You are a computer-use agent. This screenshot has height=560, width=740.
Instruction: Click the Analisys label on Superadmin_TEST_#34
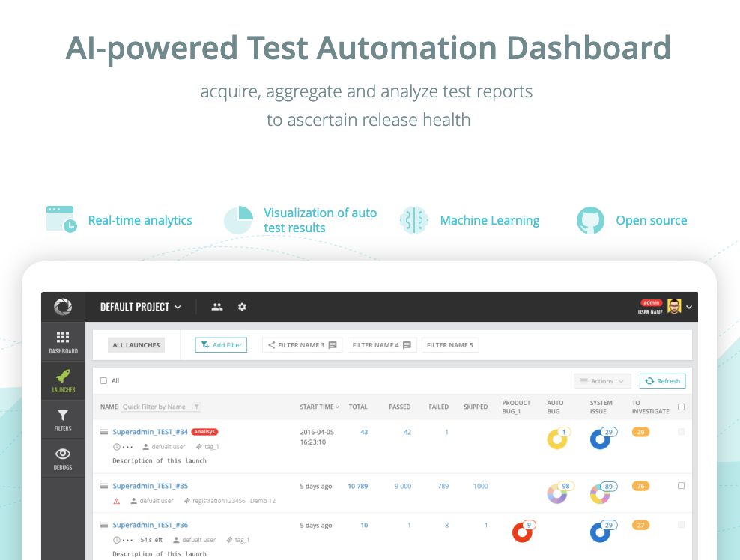204,432
